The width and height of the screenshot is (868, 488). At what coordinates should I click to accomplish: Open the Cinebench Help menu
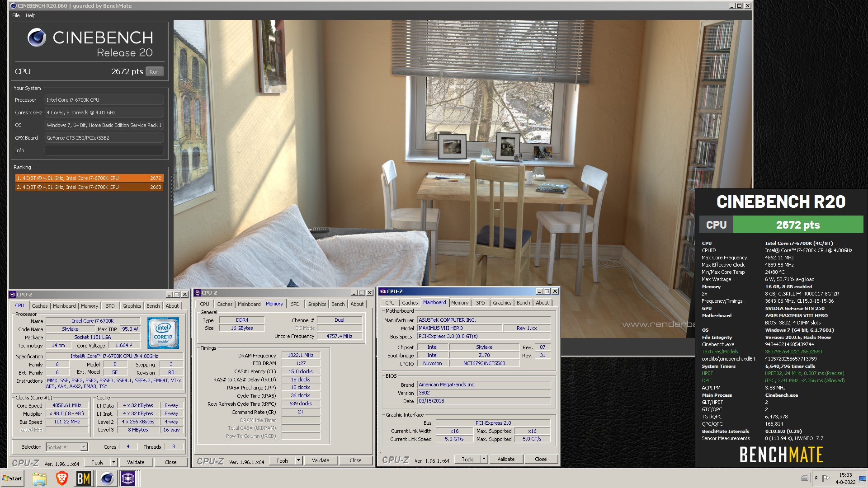pos(30,15)
